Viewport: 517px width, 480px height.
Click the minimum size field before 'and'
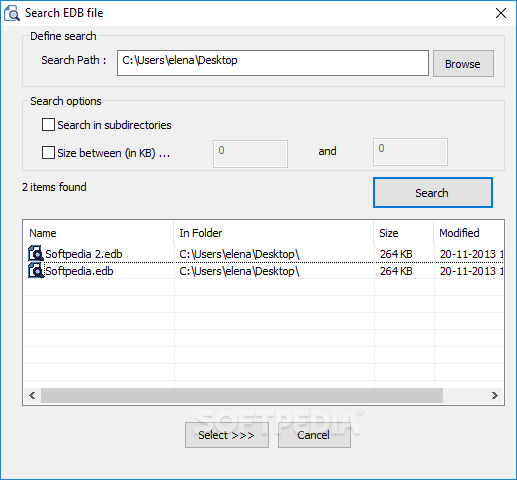250,154
